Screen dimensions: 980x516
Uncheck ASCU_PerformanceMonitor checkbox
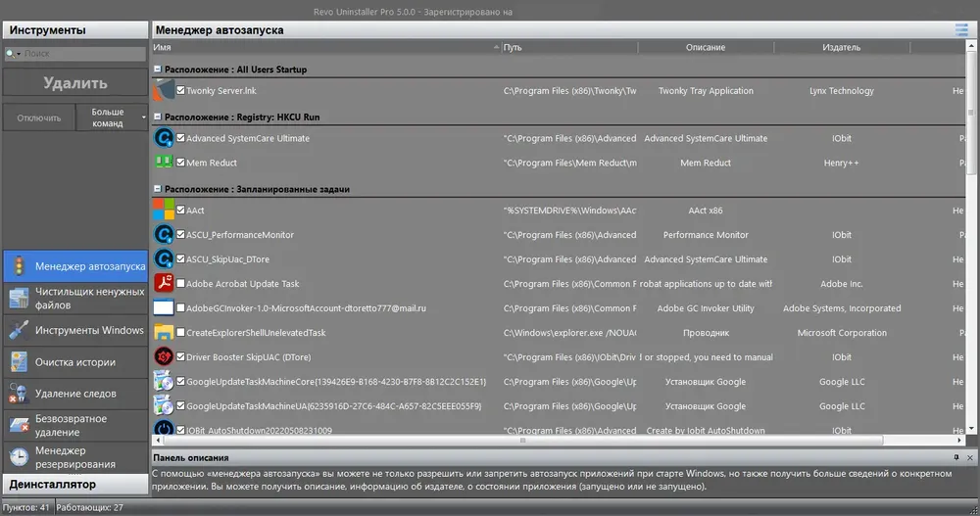click(180, 234)
